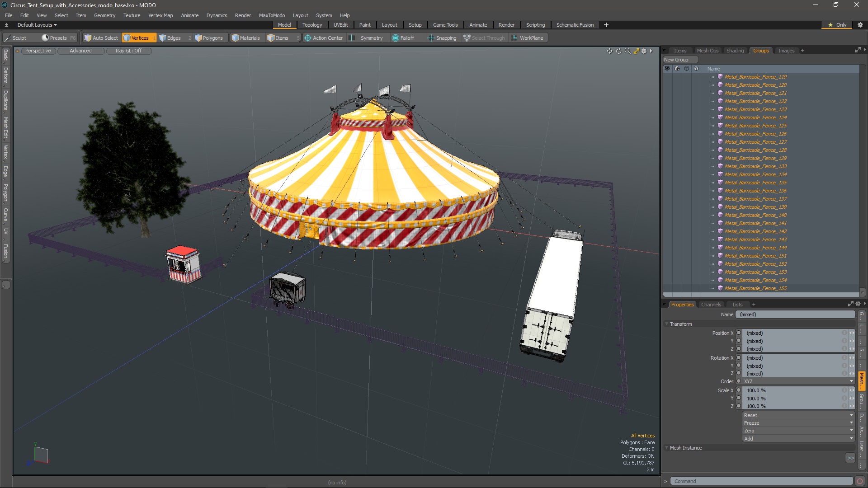Click the shaded cube column header
The height and width of the screenshot is (488, 868).
[x=696, y=69]
